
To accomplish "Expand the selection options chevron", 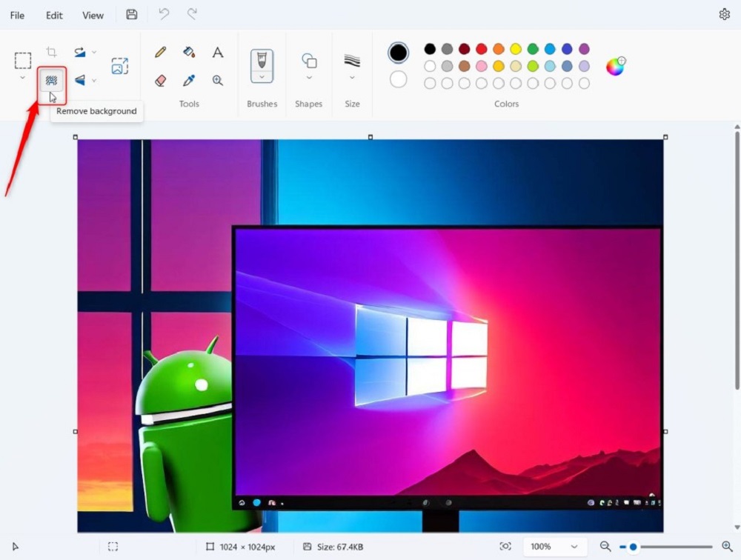I will [x=23, y=78].
